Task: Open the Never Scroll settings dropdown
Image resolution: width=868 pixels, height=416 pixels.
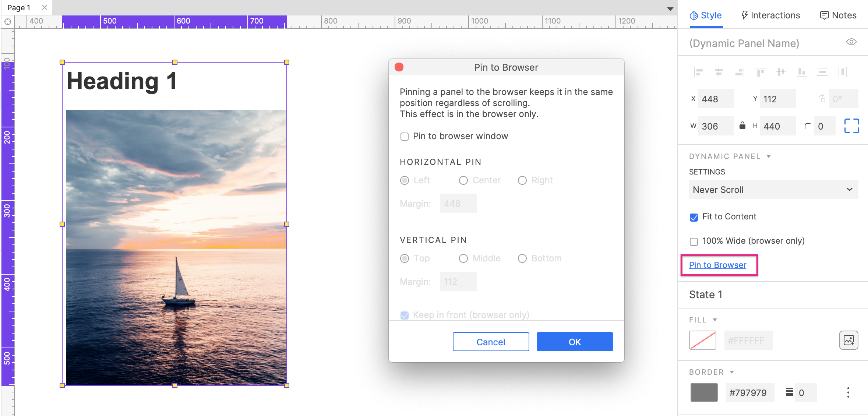Action: click(x=773, y=190)
